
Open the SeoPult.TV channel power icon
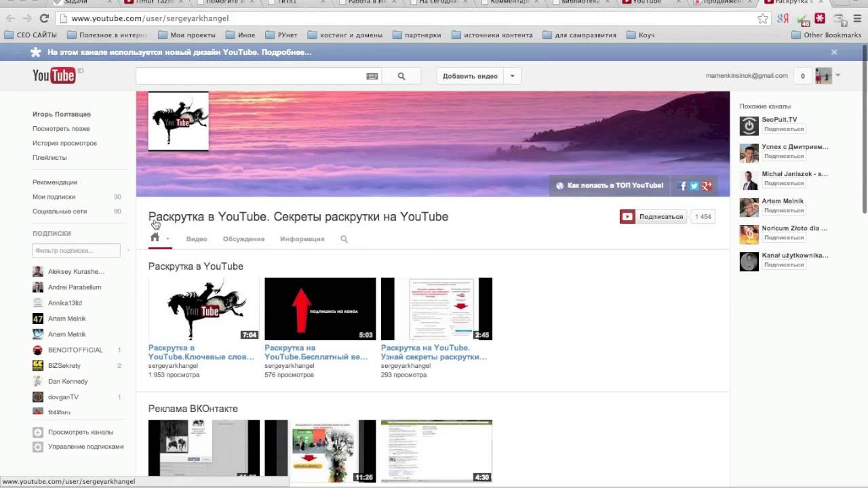(x=749, y=126)
